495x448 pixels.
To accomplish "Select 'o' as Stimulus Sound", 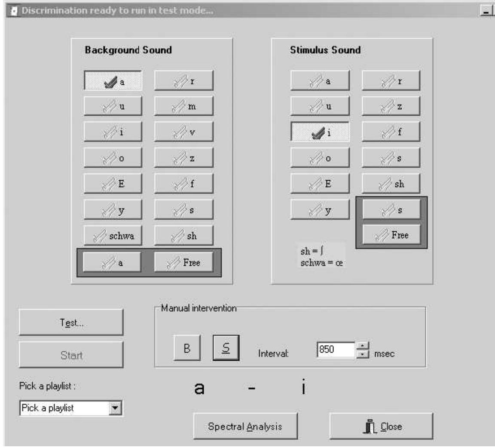I will click(x=320, y=158).
